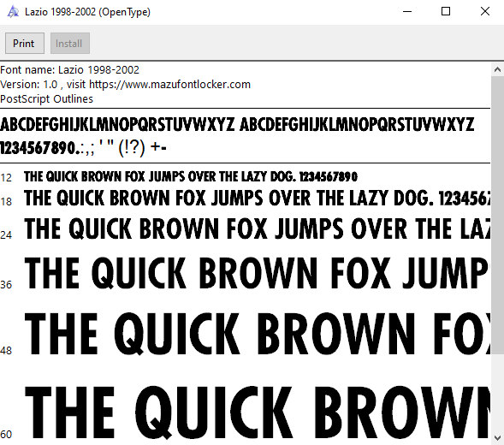Click the 48-point pangram sample text
Screen dimensions: 504x445
(258, 334)
